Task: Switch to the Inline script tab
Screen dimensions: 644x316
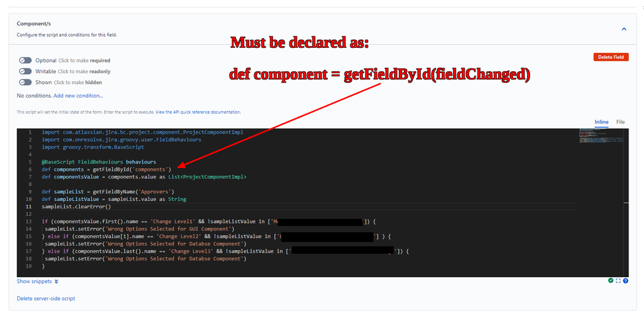Action: tap(601, 122)
